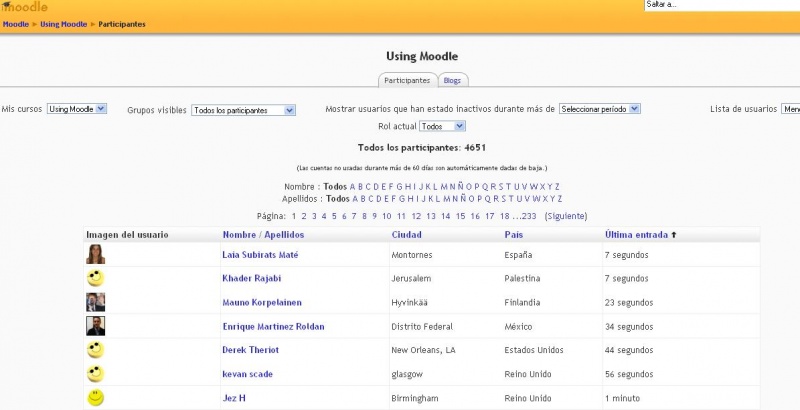Click the city cell New Orleans, LA
The height and width of the screenshot is (410, 800).
point(423,350)
